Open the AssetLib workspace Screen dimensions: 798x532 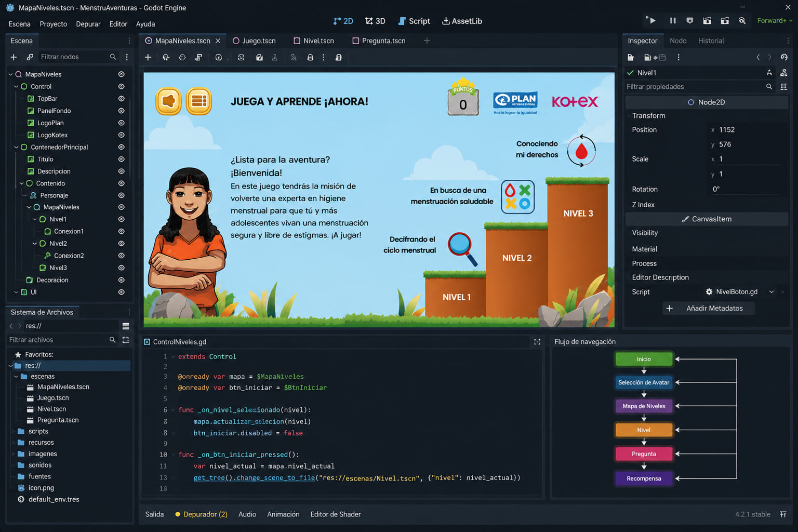click(x=462, y=21)
